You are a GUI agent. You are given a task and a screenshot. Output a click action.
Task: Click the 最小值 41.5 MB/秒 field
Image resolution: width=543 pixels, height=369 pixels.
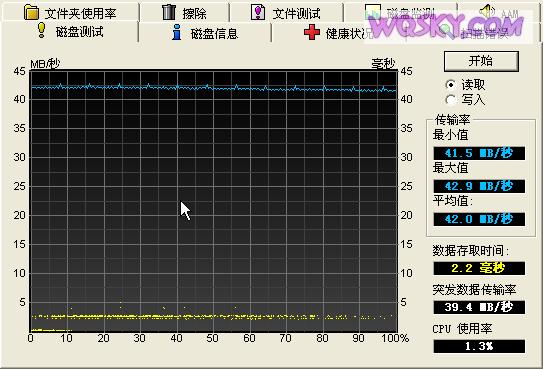pyautogui.click(x=479, y=153)
